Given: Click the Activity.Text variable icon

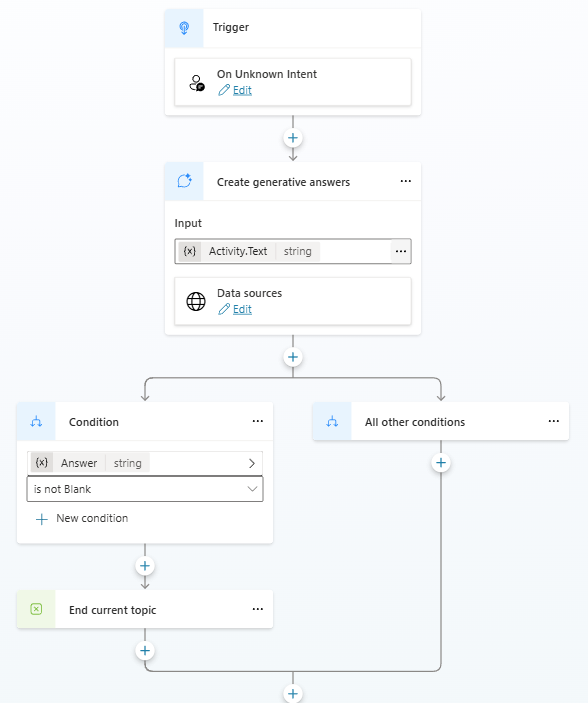Looking at the screenshot, I should point(190,251).
